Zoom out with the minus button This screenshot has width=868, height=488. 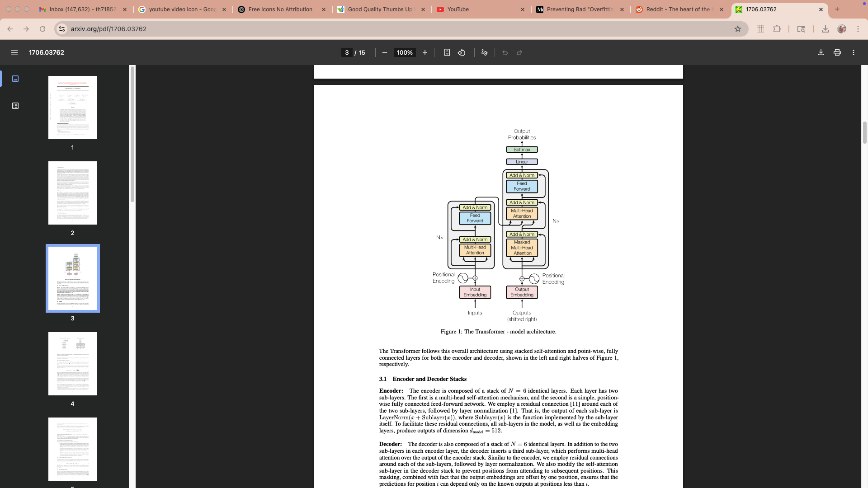[385, 52]
